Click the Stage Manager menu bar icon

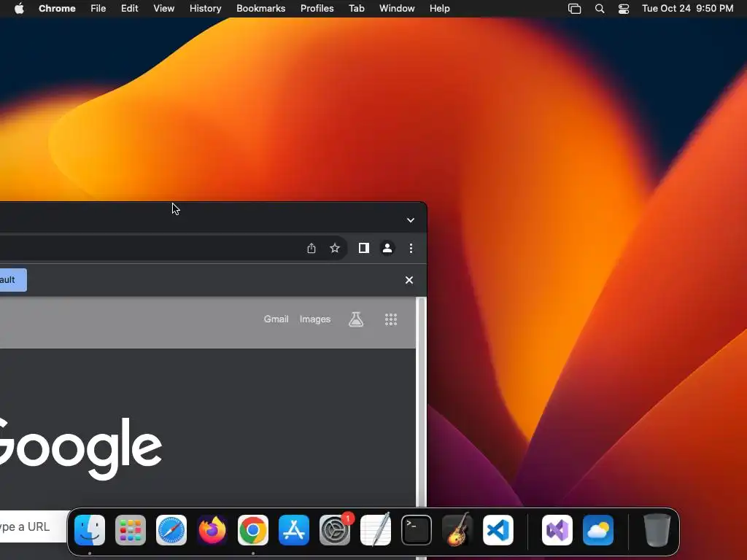coord(575,9)
